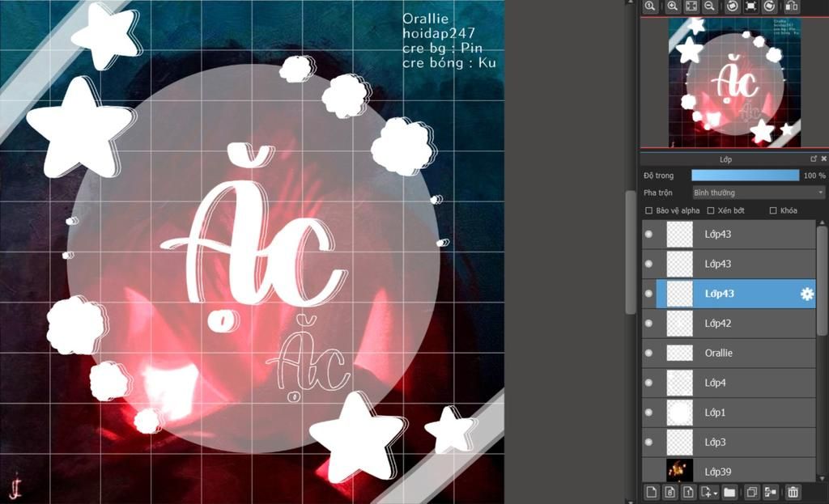Viewport: 829px width, 504px height.
Task: Click the navigator preview thumbnail
Action: 734,83
